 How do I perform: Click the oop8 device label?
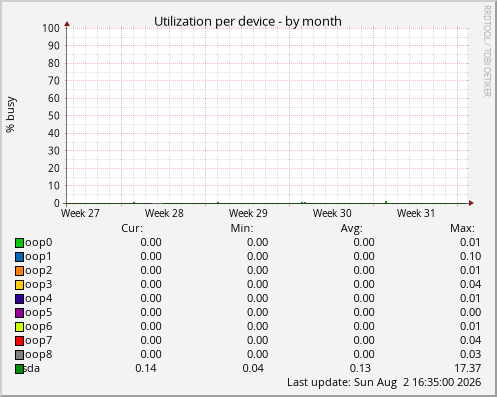(39, 355)
